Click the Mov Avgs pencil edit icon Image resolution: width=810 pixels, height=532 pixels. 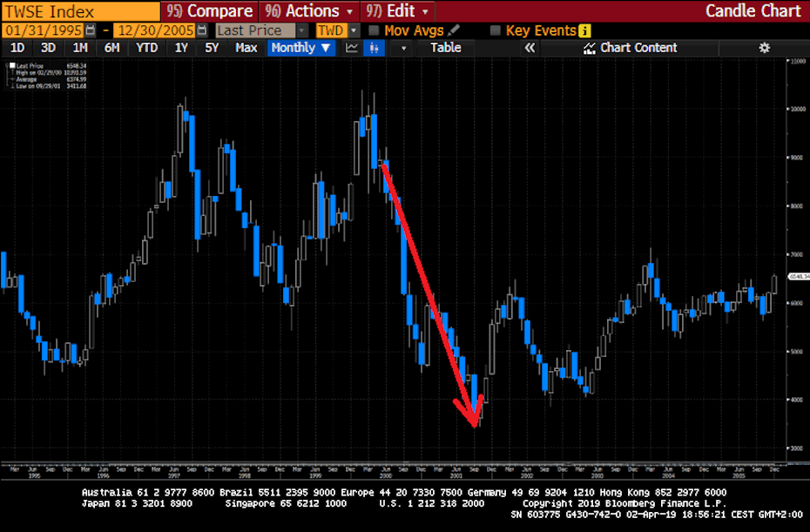pos(454,30)
